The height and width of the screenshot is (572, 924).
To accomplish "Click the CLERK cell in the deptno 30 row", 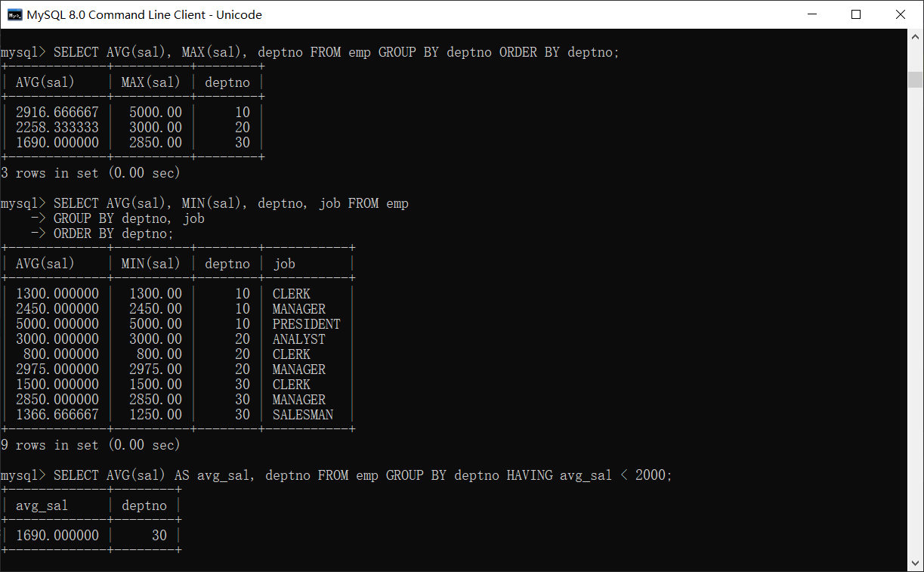I will click(x=292, y=385).
